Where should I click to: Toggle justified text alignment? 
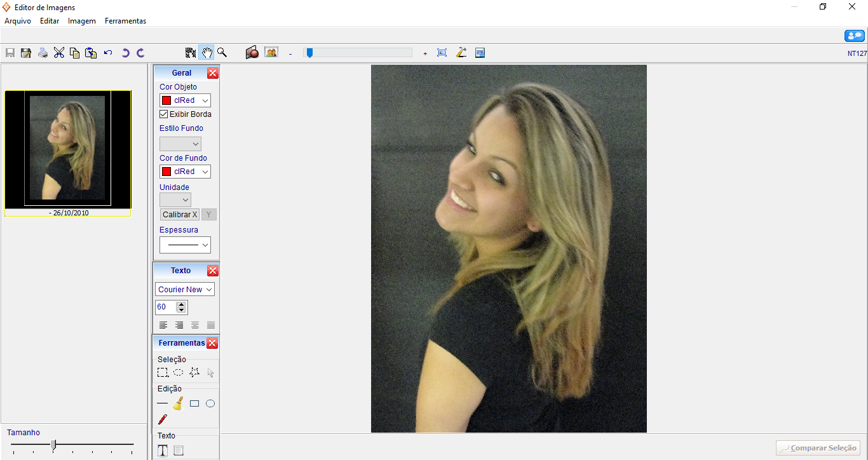pos(211,325)
